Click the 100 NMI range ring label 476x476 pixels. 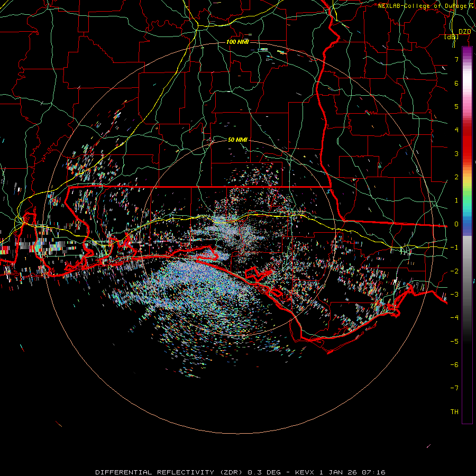(237, 42)
